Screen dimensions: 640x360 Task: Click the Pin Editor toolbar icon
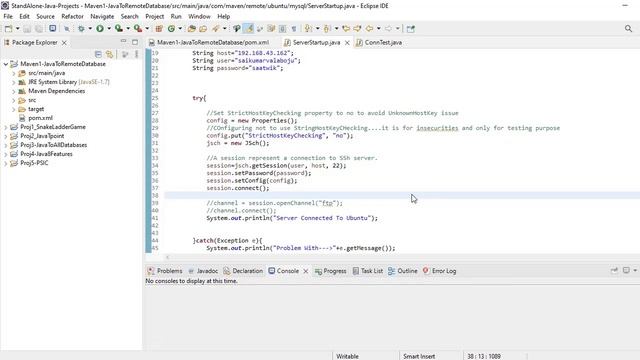[x=411, y=29]
